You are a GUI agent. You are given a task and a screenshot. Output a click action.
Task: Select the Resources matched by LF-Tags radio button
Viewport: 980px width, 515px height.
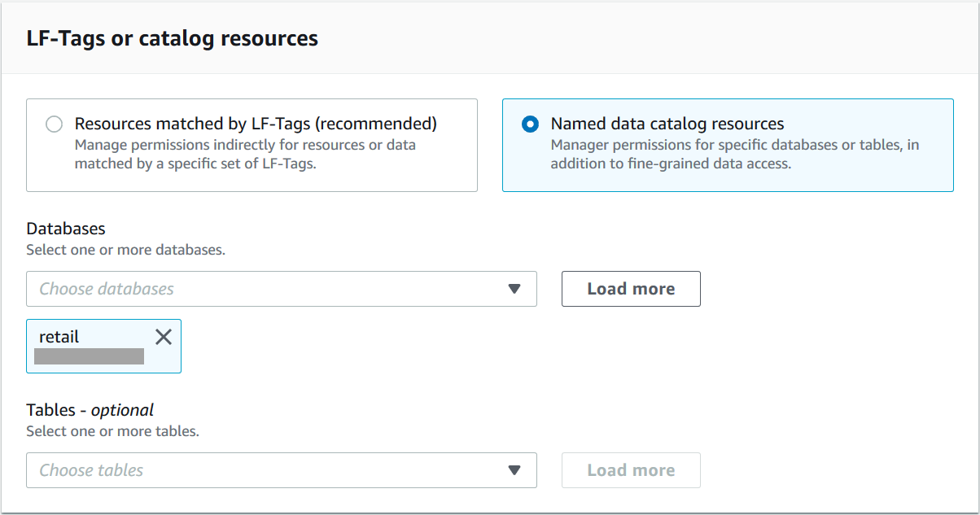(54, 124)
